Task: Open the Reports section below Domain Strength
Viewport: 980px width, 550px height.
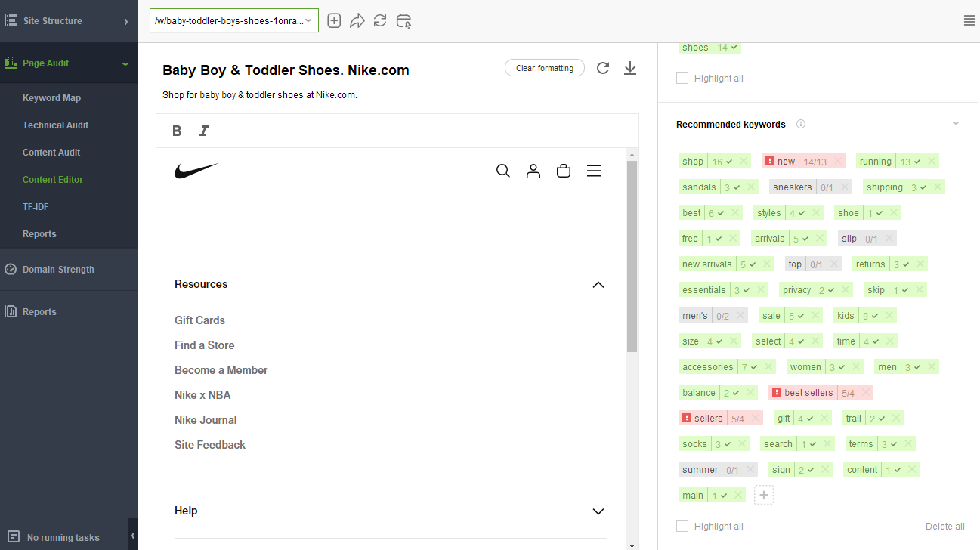Action: tap(39, 312)
